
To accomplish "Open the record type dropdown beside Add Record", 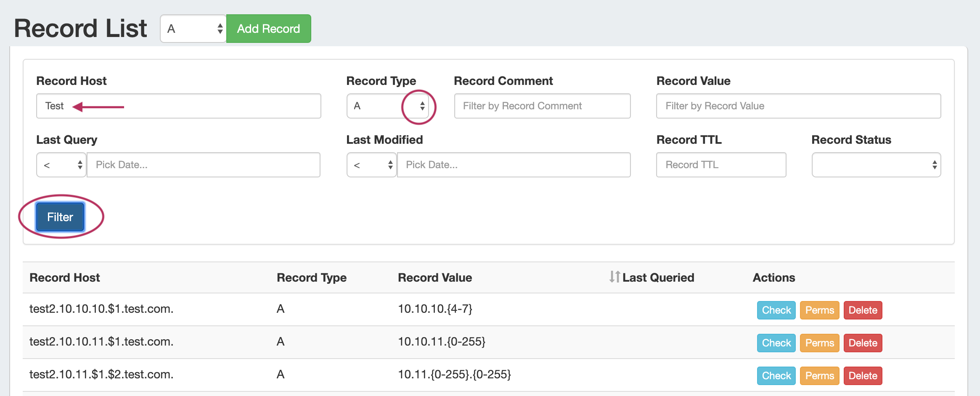I will click(x=193, y=29).
